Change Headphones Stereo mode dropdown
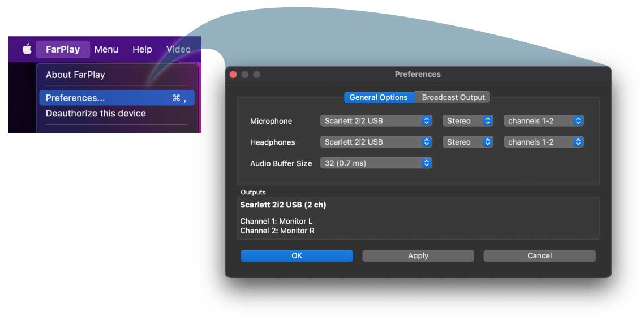The width and height of the screenshot is (644, 321). click(x=467, y=142)
